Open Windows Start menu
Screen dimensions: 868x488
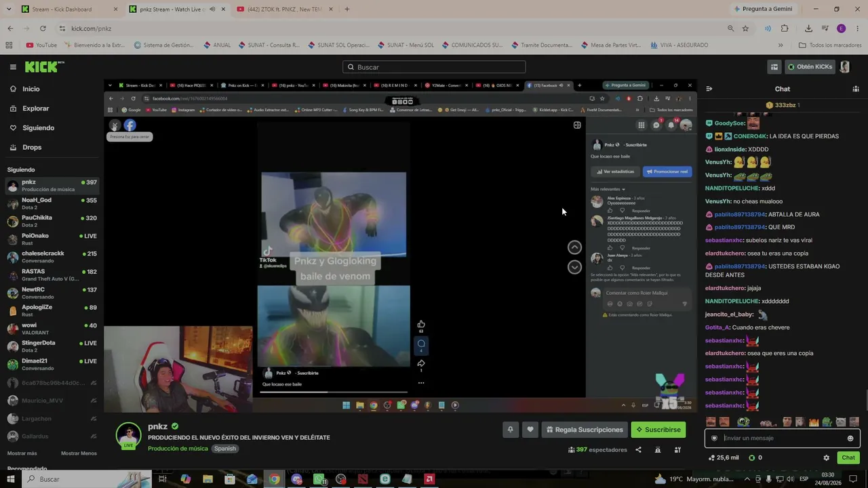click(11, 479)
